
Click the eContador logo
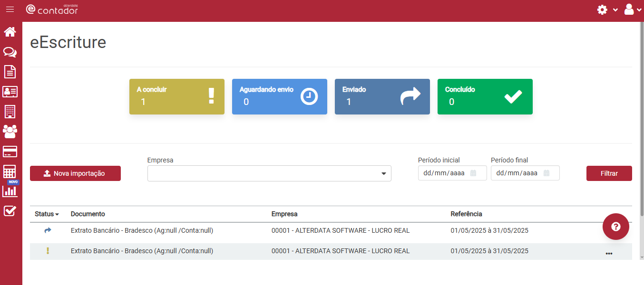pyautogui.click(x=52, y=9)
